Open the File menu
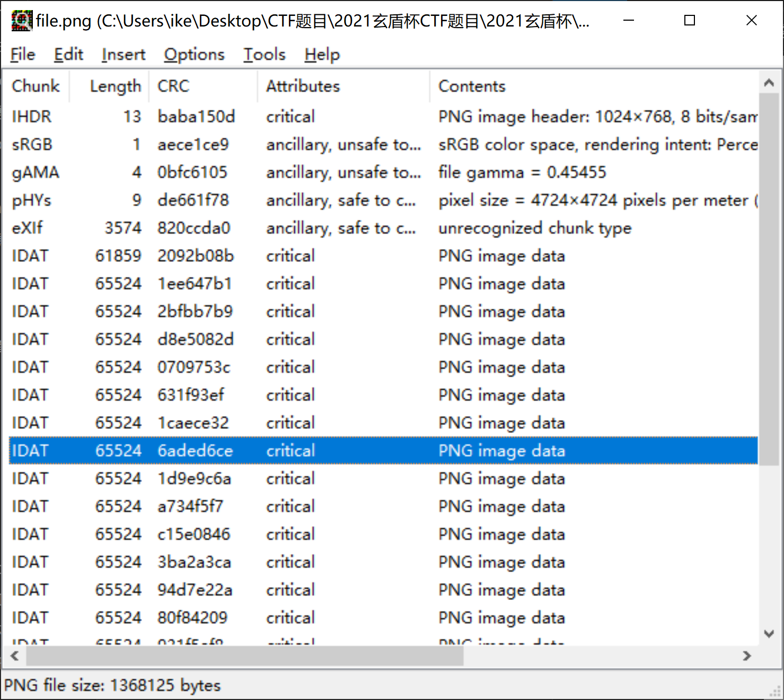Image resolution: width=784 pixels, height=700 pixels. pos(22,54)
